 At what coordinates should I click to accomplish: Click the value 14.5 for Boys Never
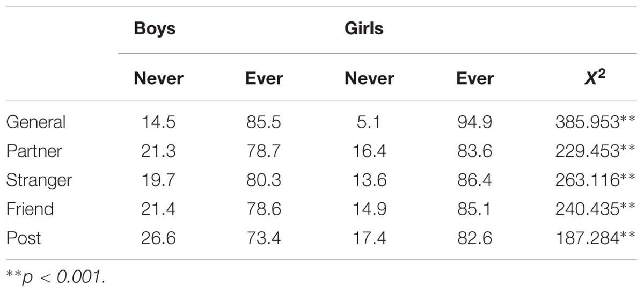pyautogui.click(x=158, y=122)
